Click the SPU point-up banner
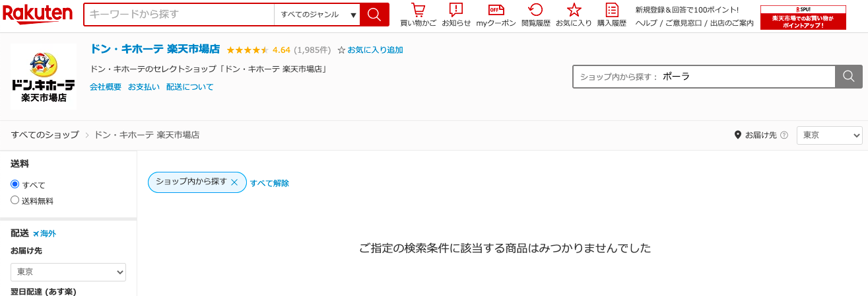868x296 pixels. [x=803, y=18]
